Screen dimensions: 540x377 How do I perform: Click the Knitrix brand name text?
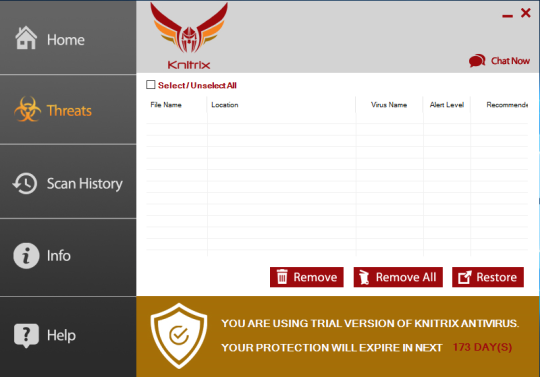(189, 65)
